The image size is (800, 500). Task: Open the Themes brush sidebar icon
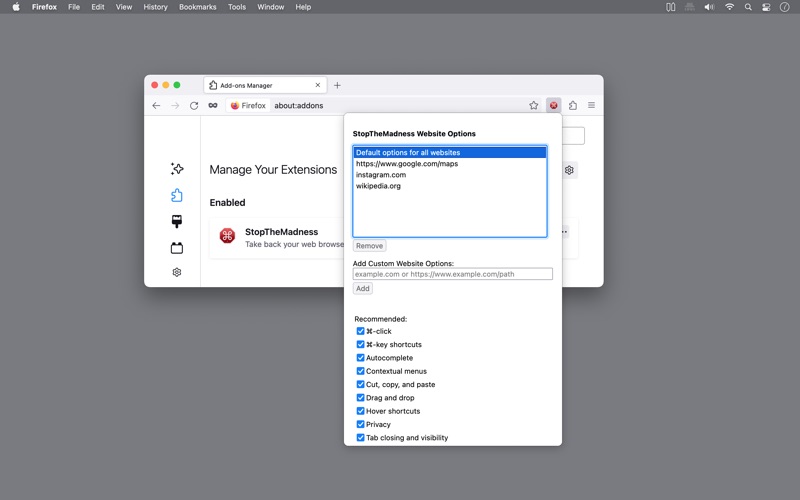177,221
